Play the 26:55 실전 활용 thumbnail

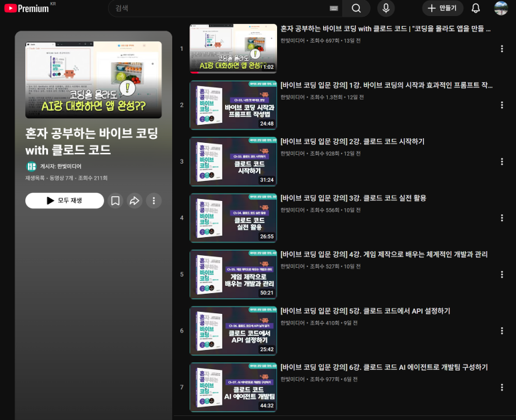click(x=233, y=218)
